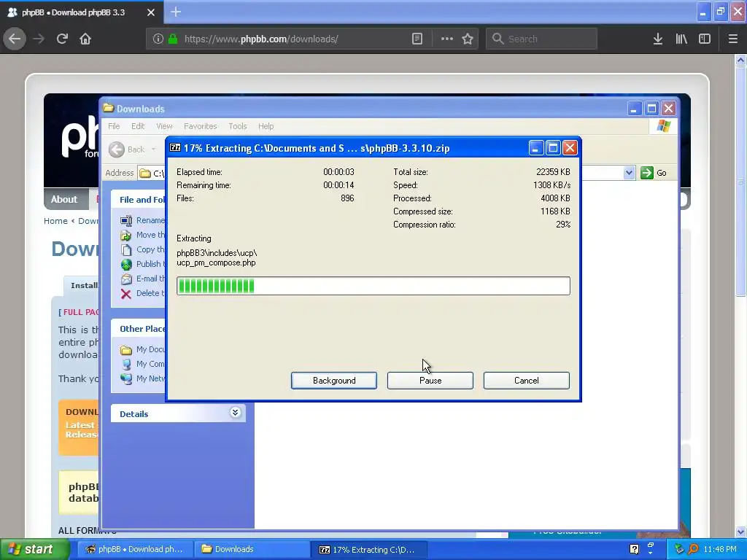Screen dimensions: 747x560
Task: Click Move this file task
Action: tap(142, 235)
